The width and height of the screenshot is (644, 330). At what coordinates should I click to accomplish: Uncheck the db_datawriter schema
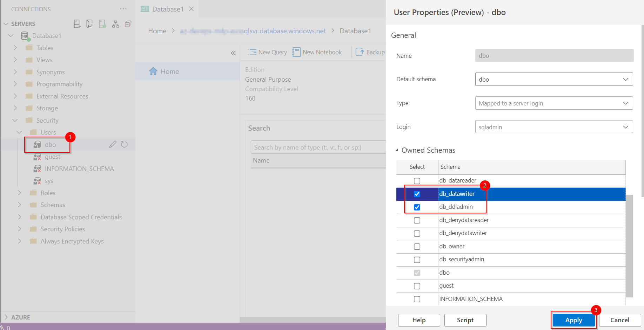coord(417,194)
